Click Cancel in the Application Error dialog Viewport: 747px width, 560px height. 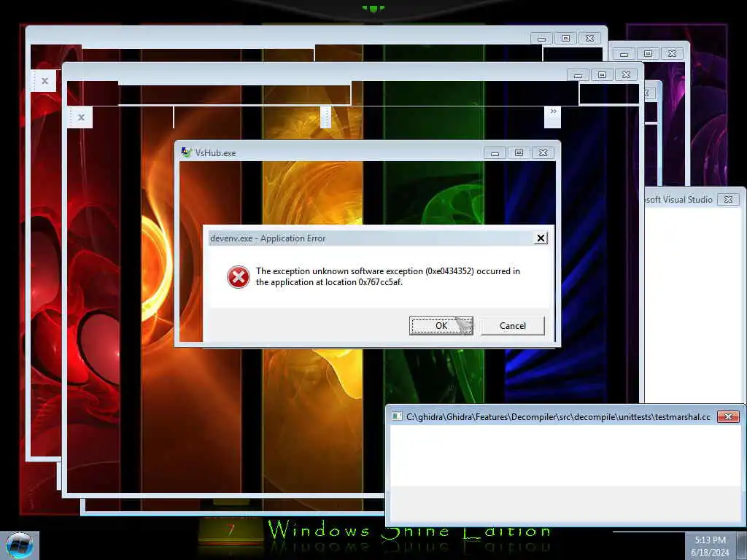[513, 326]
